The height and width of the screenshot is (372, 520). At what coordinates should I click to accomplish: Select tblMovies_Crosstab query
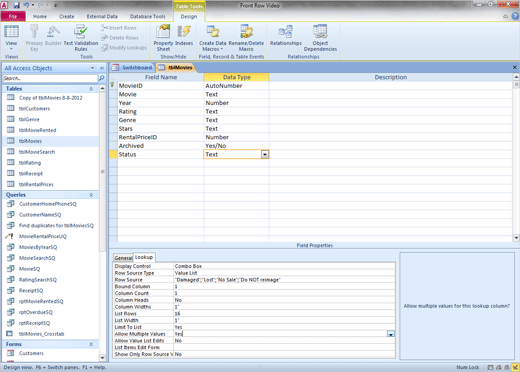point(41,334)
